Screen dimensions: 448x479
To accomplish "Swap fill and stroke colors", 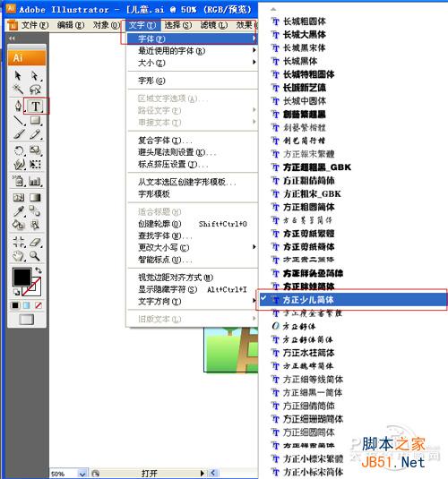I will 39,270.
